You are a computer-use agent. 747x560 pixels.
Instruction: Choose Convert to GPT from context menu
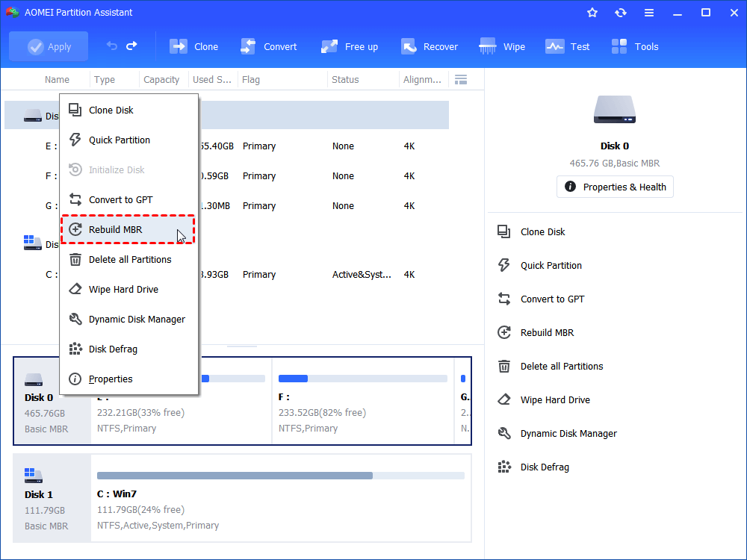pyautogui.click(x=128, y=199)
